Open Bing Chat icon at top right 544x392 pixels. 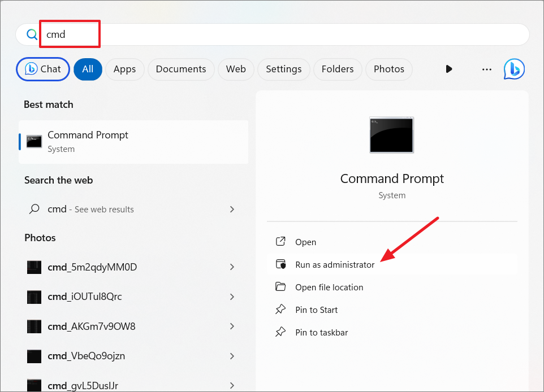tap(514, 69)
